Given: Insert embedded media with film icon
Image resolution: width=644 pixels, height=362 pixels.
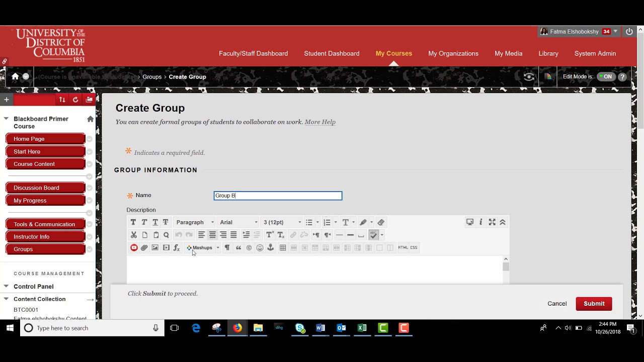Looking at the screenshot, I should (x=166, y=247).
